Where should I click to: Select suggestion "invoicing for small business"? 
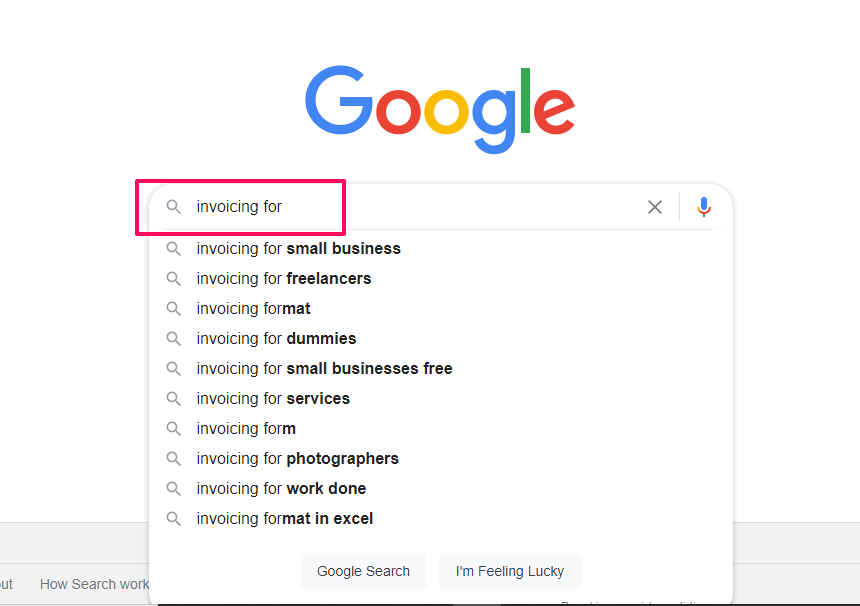point(298,249)
